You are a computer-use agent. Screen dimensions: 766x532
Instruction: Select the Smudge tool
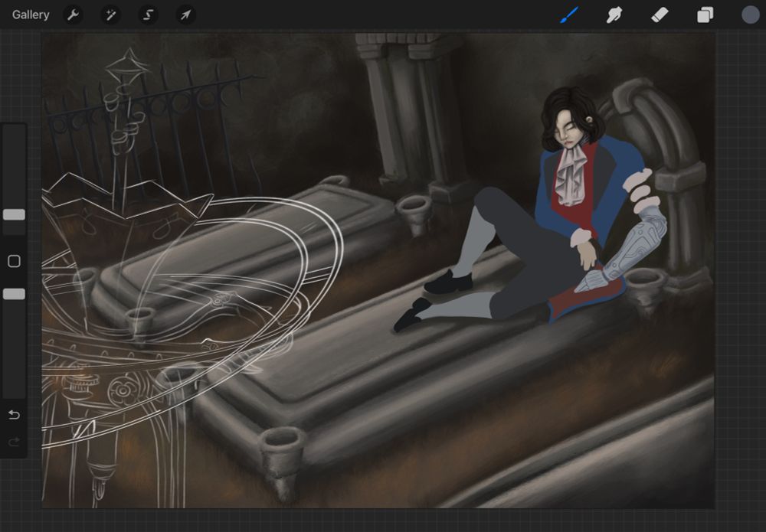coord(614,15)
